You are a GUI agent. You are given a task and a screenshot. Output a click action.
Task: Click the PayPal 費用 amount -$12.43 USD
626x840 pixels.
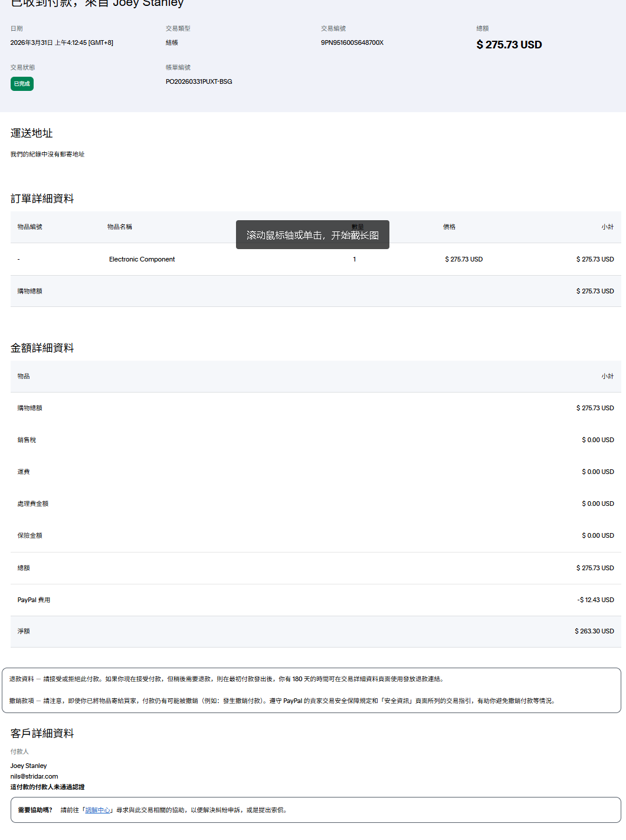click(595, 600)
